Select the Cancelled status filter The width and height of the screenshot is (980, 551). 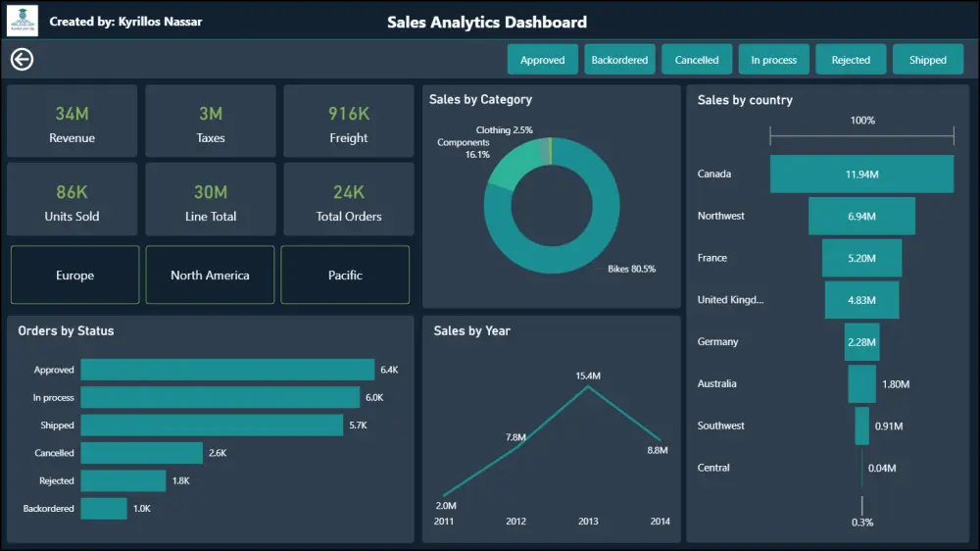click(x=696, y=60)
